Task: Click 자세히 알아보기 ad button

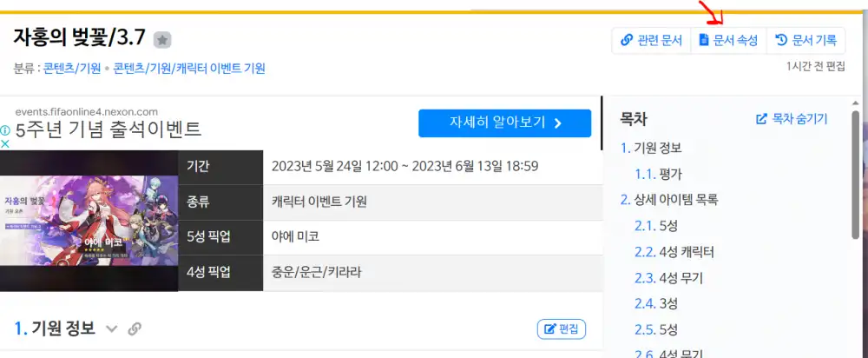Action: point(504,123)
